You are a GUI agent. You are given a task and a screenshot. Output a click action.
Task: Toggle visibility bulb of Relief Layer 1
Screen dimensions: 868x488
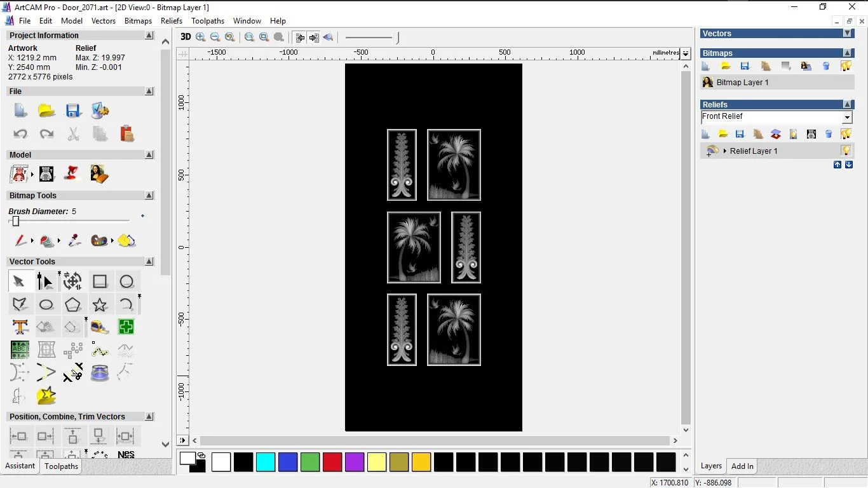846,151
